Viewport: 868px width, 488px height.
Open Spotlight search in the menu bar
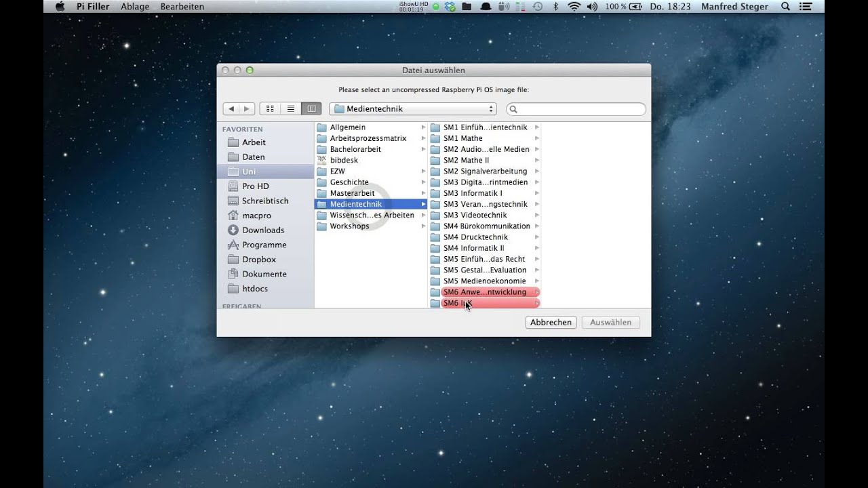tap(785, 6)
